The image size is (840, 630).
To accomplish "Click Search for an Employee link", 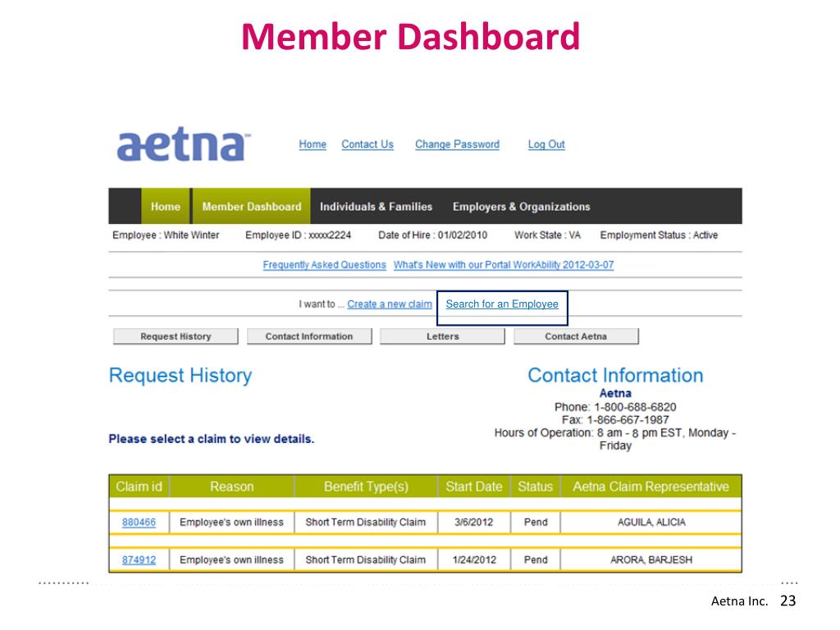I will (502, 304).
